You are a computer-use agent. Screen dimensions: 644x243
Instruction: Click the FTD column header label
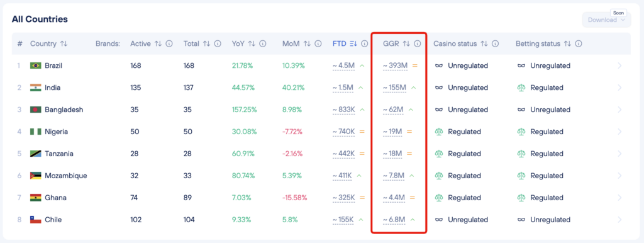pyautogui.click(x=339, y=43)
